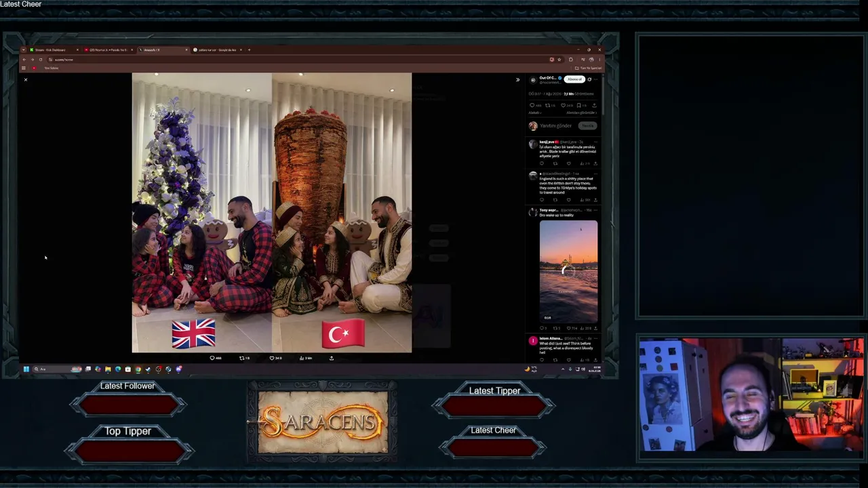The image size is (868, 488).
Task: Bookmark this page with the star
Action: click(559, 60)
